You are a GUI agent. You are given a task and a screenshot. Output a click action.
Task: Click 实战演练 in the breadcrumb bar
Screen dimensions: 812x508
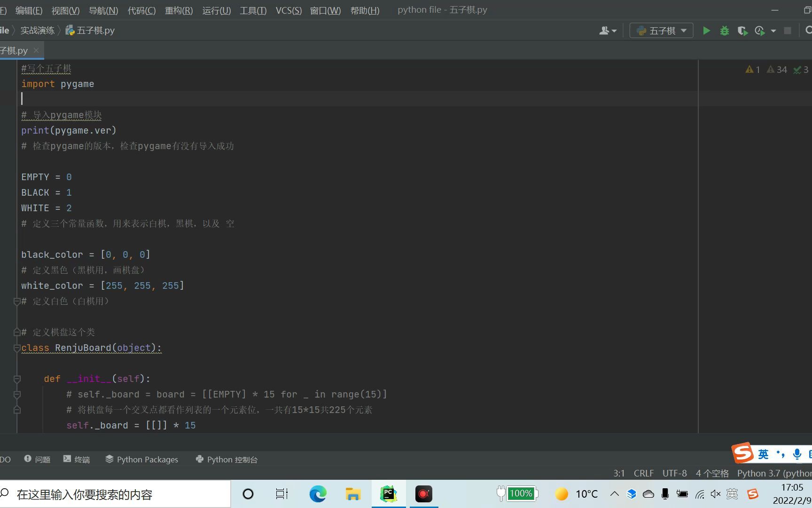coord(38,30)
